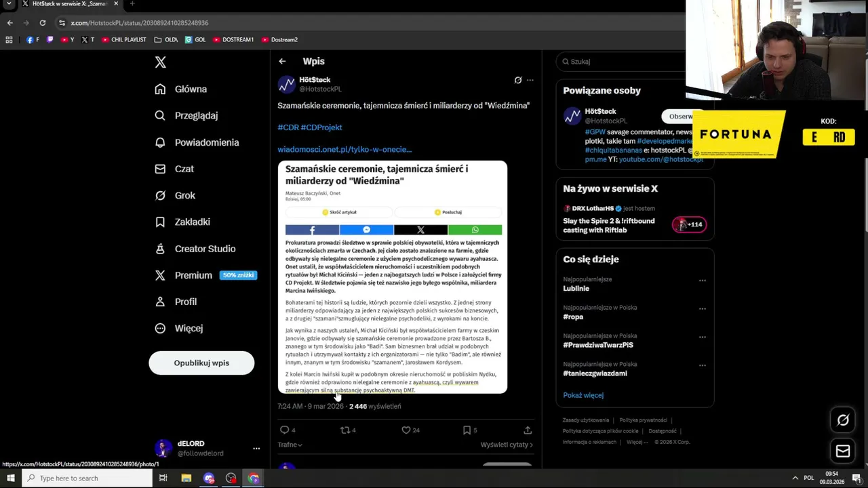868x488 pixels.
Task: Open CHIL PLAYLIST bookmark
Action: pyautogui.click(x=124, y=39)
